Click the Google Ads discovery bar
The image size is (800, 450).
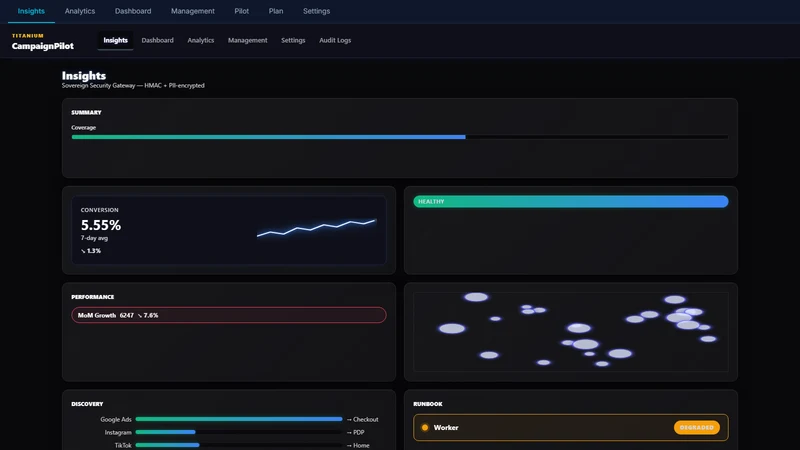coord(239,419)
